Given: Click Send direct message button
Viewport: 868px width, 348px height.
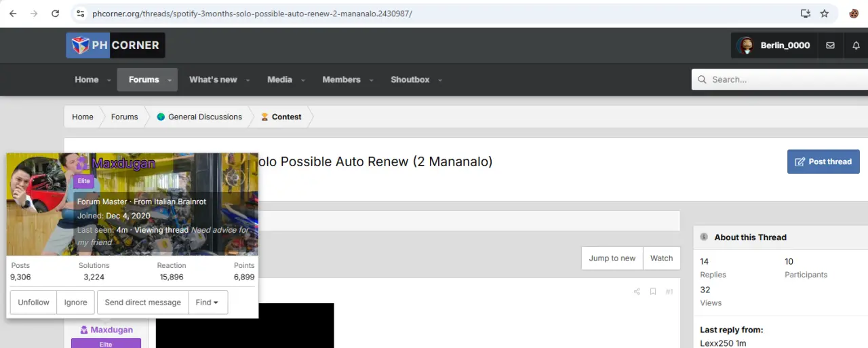Looking at the screenshot, I should (x=142, y=303).
